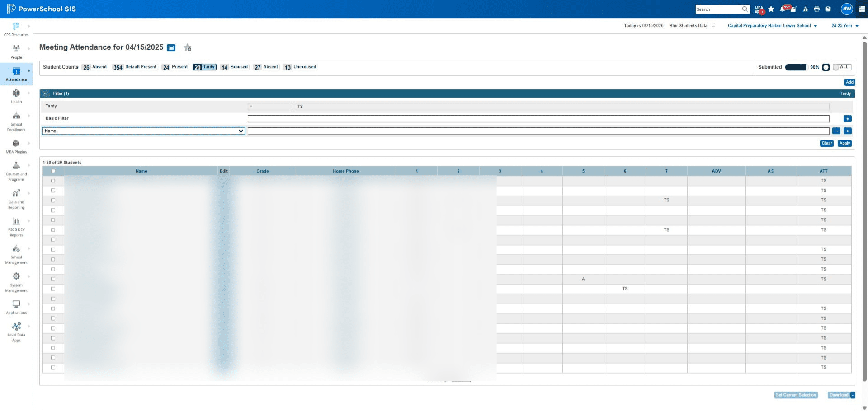Select the Excused student count tab
Screen dimensions: 868x411
[x=234, y=67]
